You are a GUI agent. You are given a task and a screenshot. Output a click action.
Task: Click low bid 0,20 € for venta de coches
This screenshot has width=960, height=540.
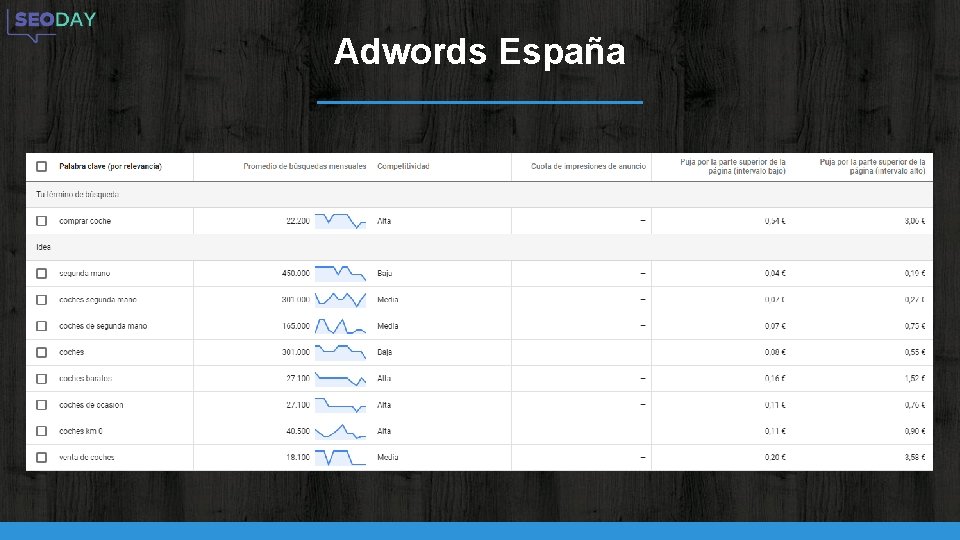click(775, 457)
